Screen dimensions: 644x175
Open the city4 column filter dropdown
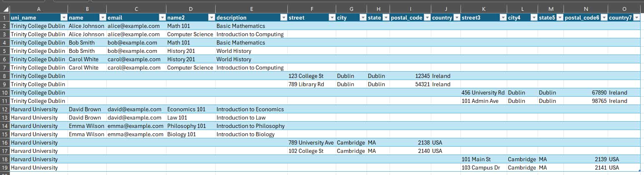pos(533,17)
